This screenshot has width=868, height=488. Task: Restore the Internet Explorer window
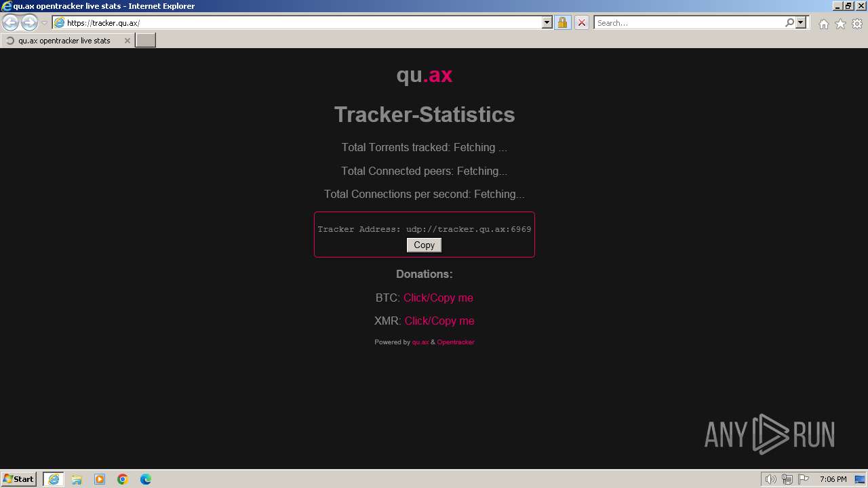tap(848, 6)
